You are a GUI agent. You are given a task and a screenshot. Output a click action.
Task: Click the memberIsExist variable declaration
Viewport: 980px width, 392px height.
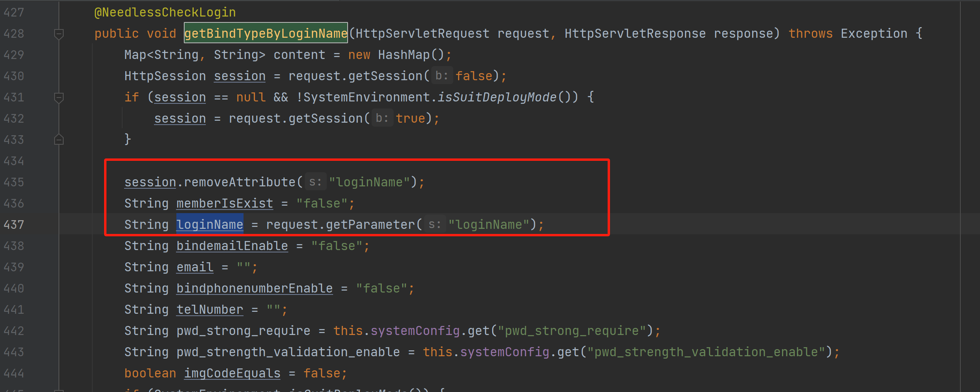pyautogui.click(x=224, y=203)
